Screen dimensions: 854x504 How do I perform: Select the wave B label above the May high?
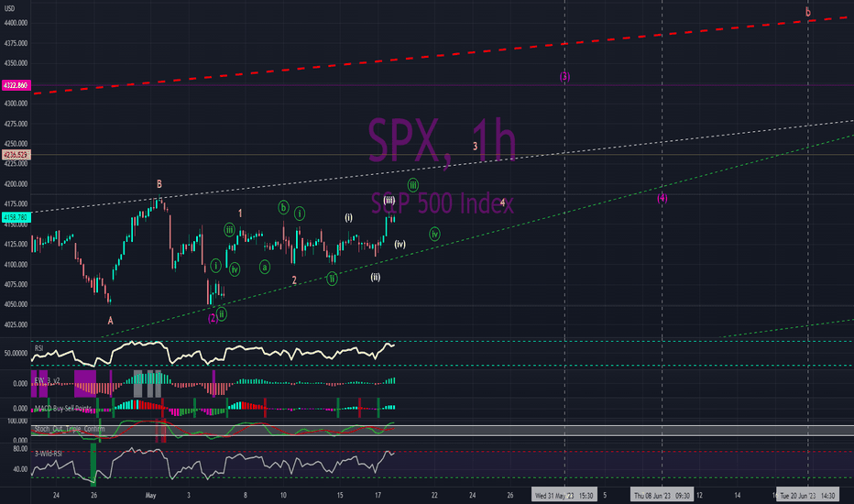click(159, 184)
